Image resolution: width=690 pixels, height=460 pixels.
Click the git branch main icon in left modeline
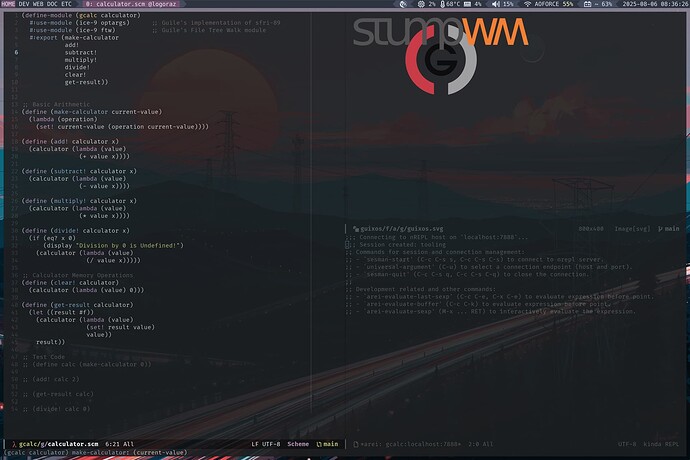click(x=320, y=443)
